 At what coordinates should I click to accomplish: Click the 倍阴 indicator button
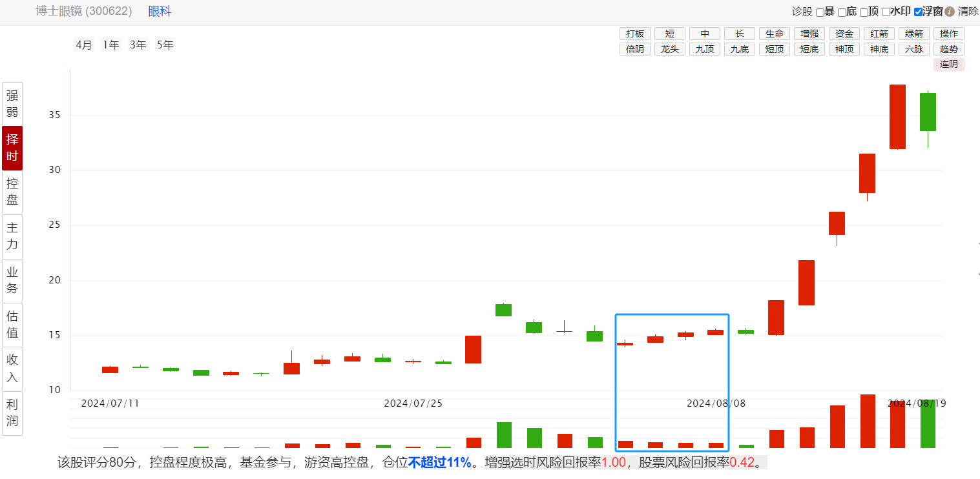click(635, 49)
